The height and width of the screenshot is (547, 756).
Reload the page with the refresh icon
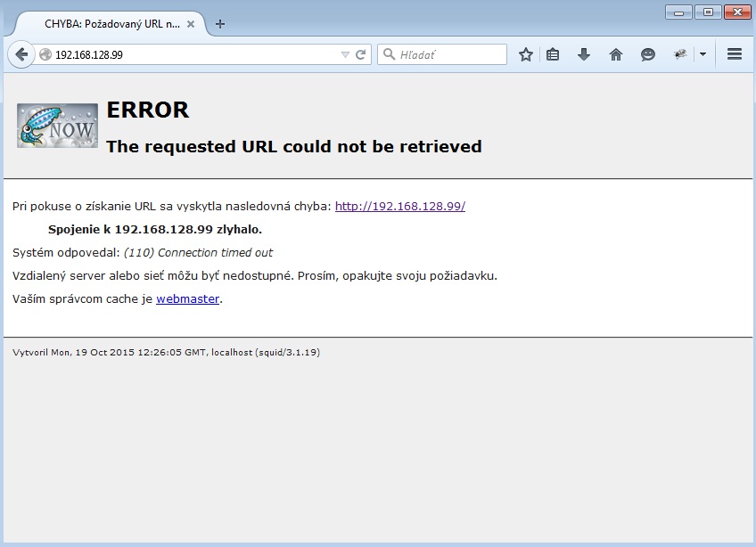point(360,54)
